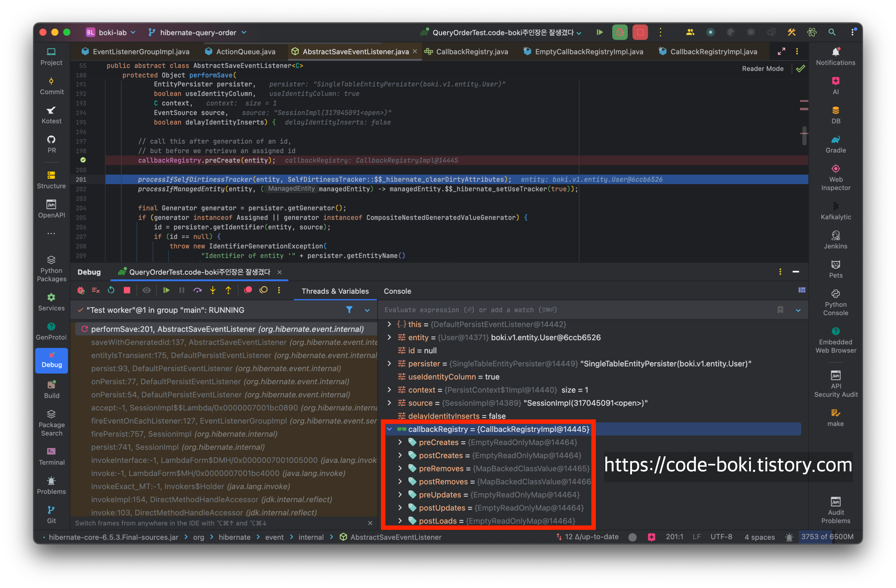Click the Step Over debug icon

(197, 290)
